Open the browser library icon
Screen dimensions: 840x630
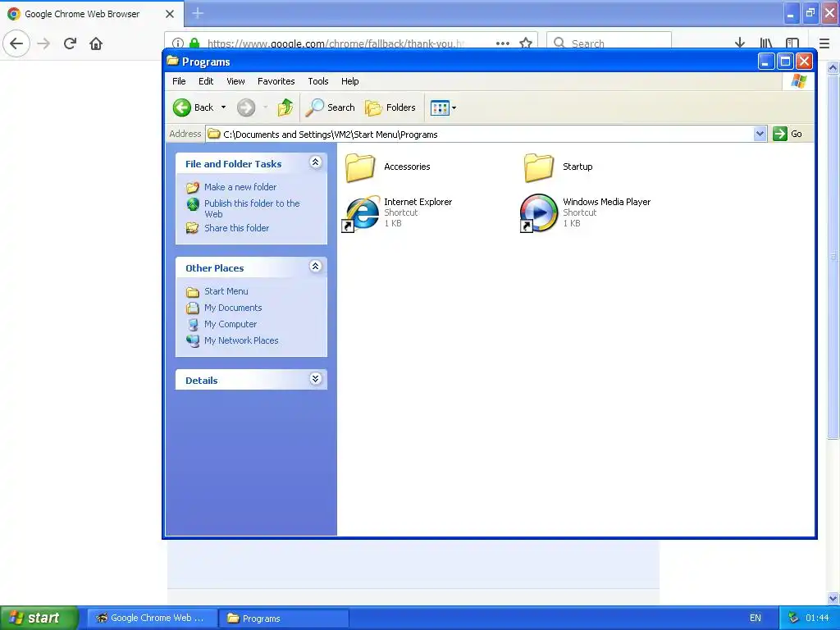click(x=766, y=43)
